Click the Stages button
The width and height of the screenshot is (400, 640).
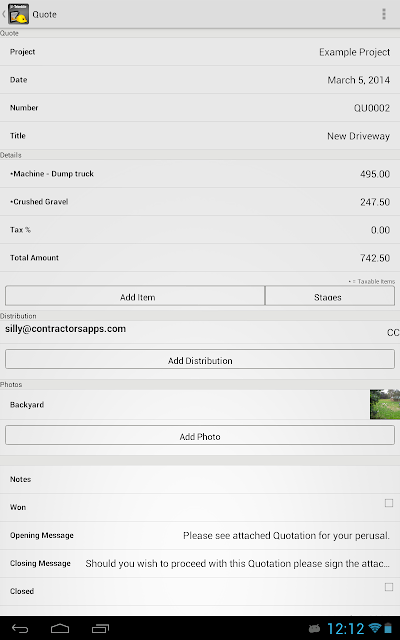[330, 296]
